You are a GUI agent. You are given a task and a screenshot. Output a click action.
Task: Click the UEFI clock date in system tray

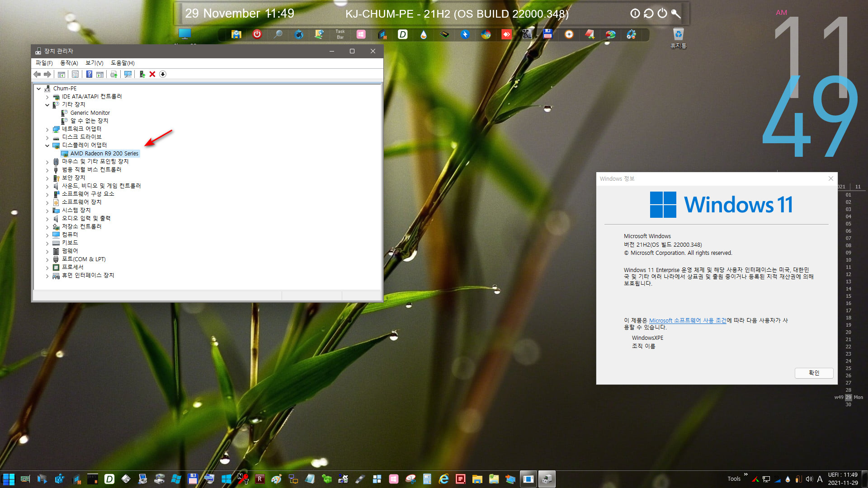[x=843, y=479]
